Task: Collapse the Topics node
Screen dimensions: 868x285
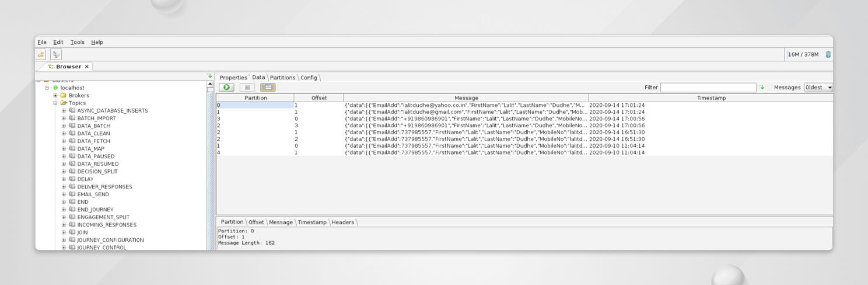Action: 55,103
